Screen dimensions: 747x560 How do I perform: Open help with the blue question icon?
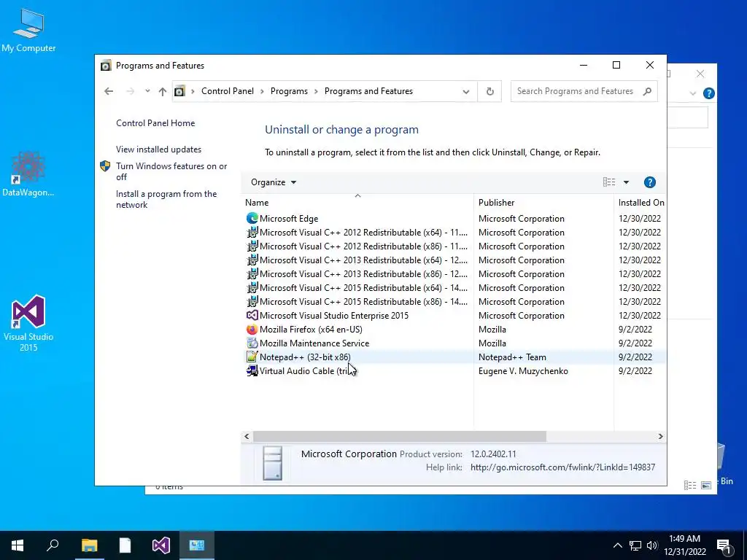[650, 182]
